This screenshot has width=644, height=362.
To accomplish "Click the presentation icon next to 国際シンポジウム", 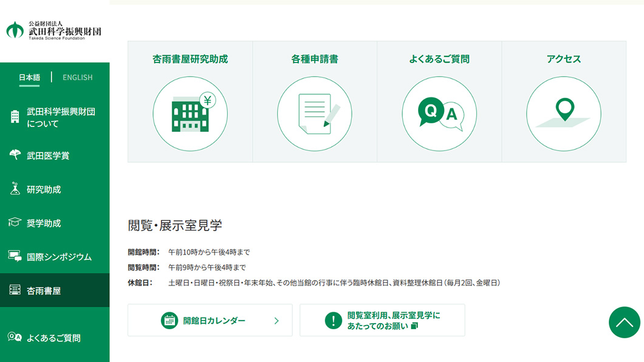I will click(x=13, y=256).
